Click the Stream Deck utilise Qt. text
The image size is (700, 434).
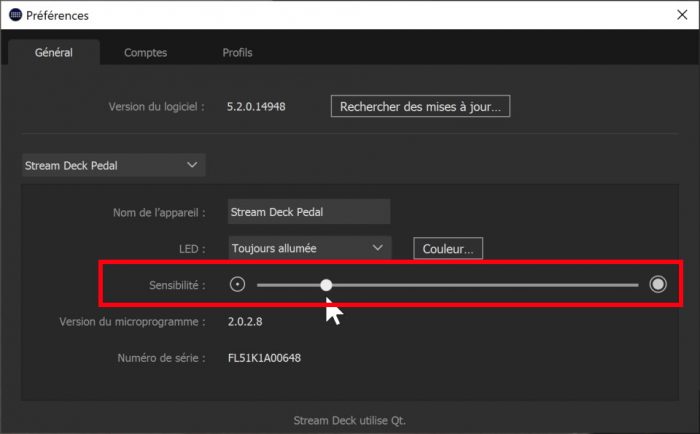point(349,421)
